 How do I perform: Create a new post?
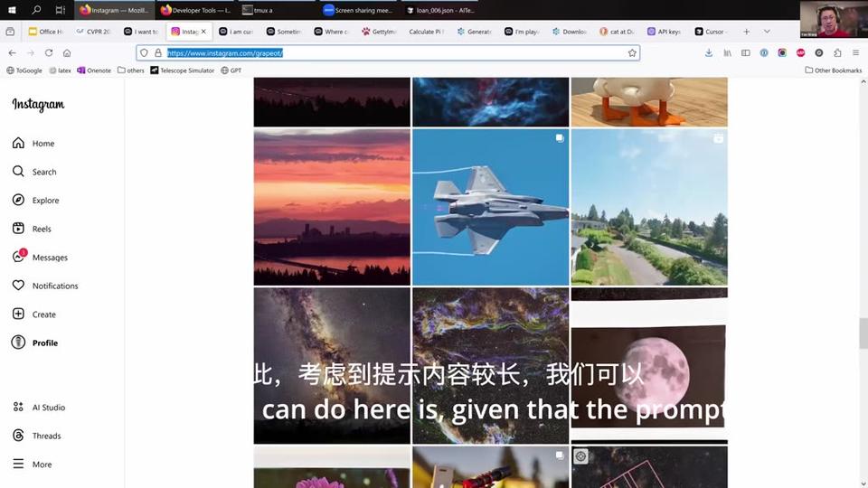coord(33,314)
